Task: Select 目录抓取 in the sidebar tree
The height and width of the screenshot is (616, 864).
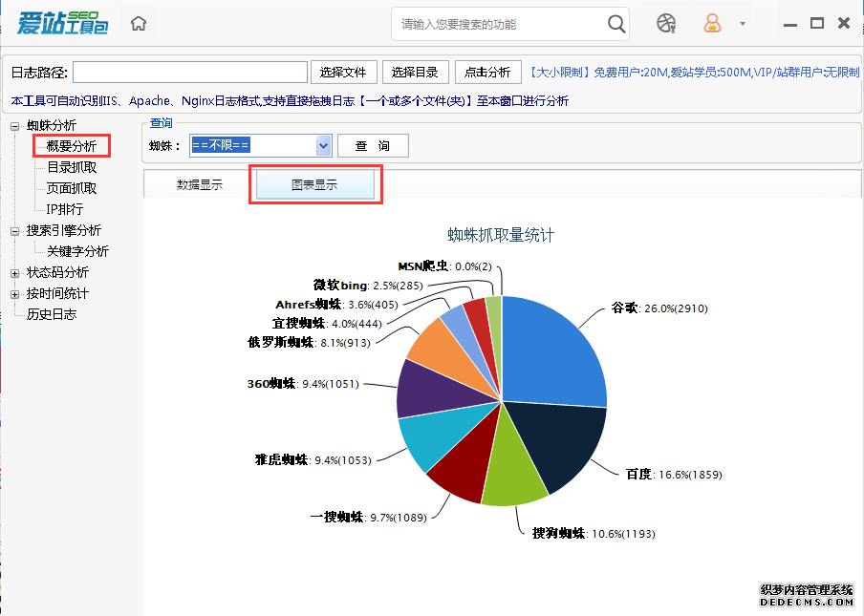Action: pyautogui.click(x=72, y=167)
